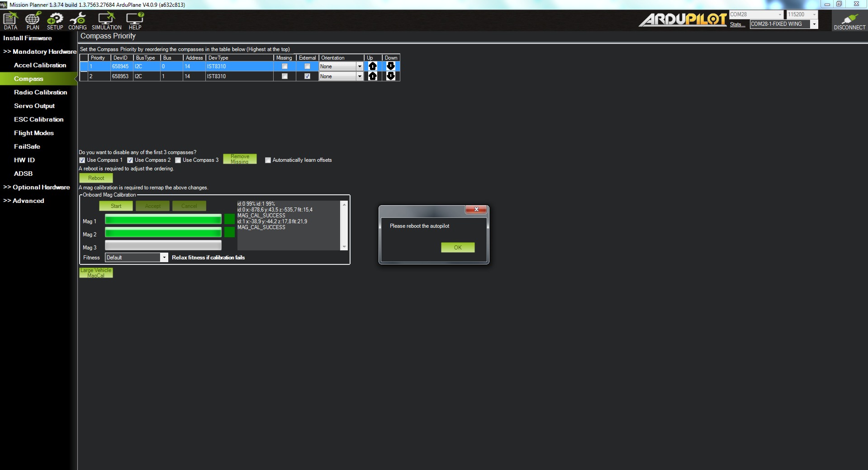Click OK on reboot autopilot dialog

click(457, 248)
